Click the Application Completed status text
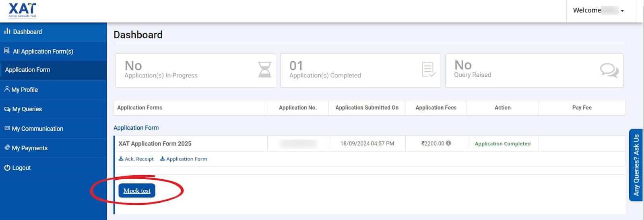644x220 pixels. click(x=503, y=143)
